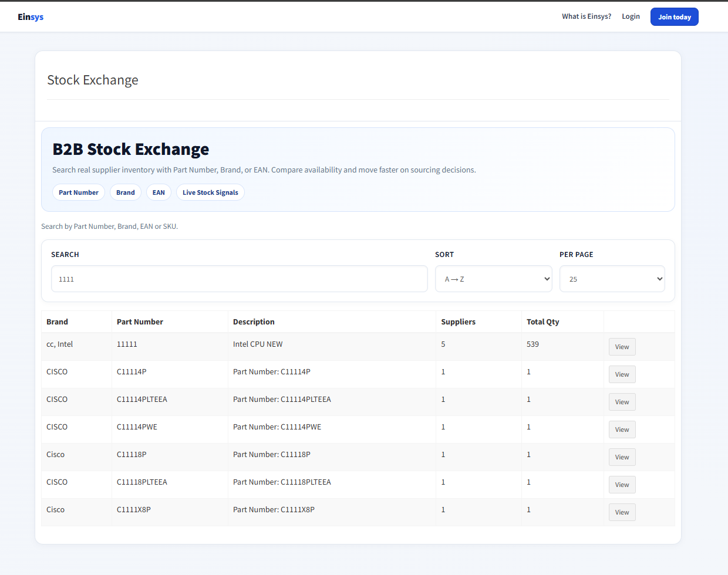Click the Join today button

click(x=675, y=17)
